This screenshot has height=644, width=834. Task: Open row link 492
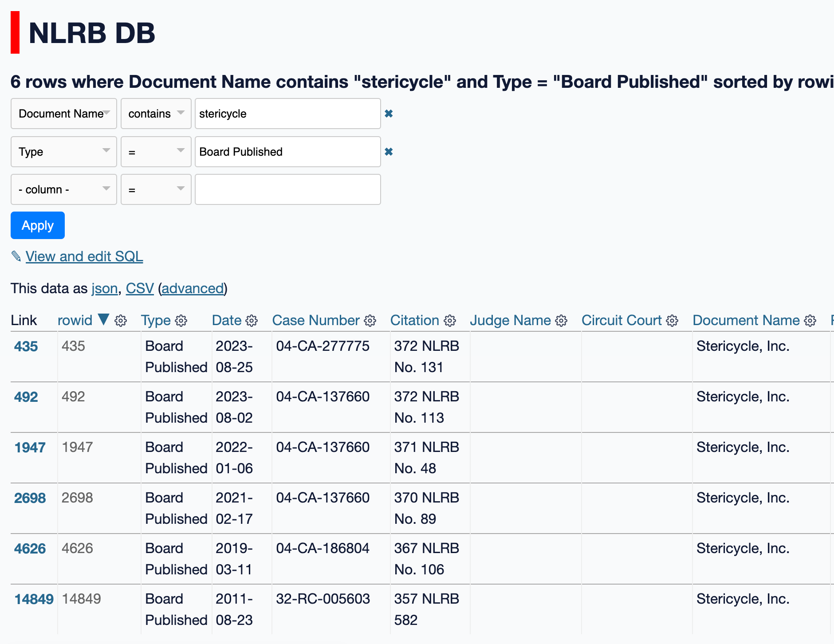(x=26, y=397)
